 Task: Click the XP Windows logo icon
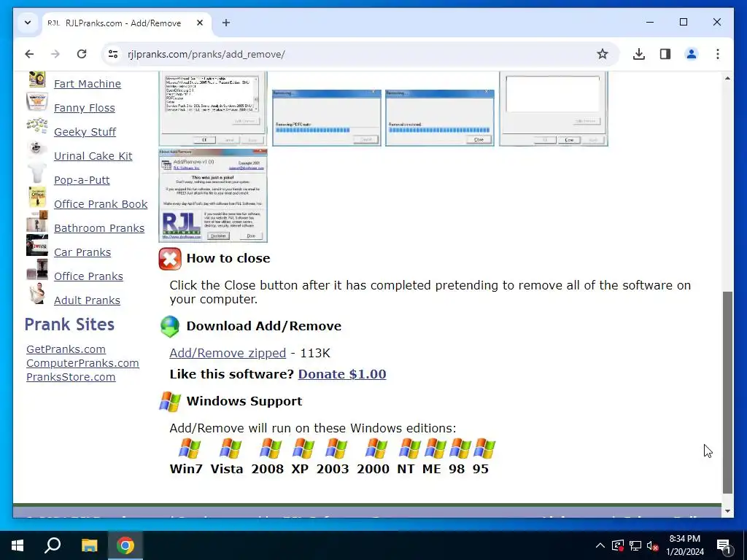click(303, 448)
